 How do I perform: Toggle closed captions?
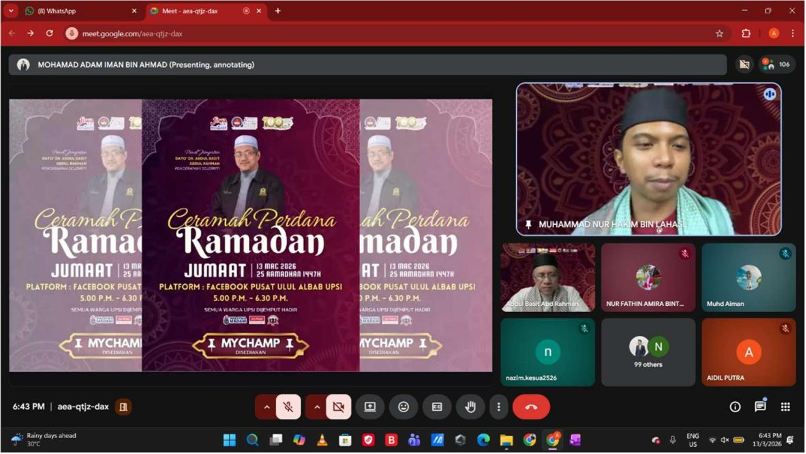[437, 407]
